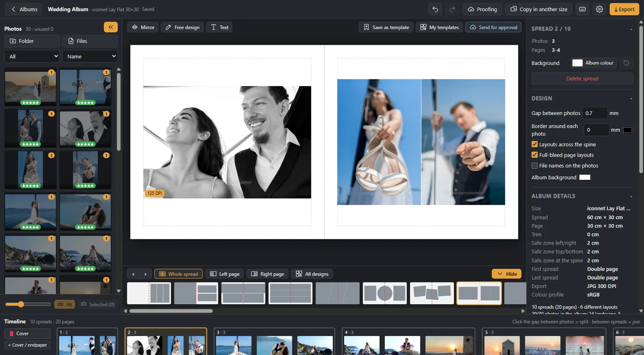Hide the layouts strip with Hide button
The image size is (644, 355).
coord(506,274)
